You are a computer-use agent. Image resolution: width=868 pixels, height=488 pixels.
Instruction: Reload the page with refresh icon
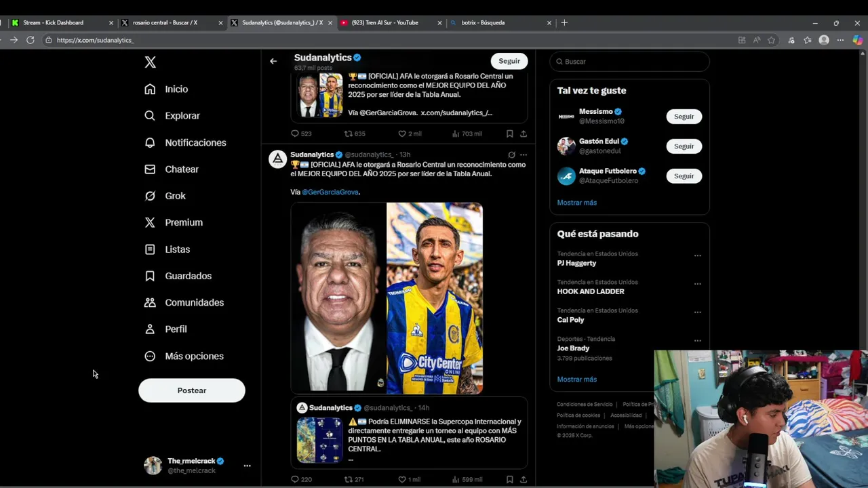click(x=31, y=40)
